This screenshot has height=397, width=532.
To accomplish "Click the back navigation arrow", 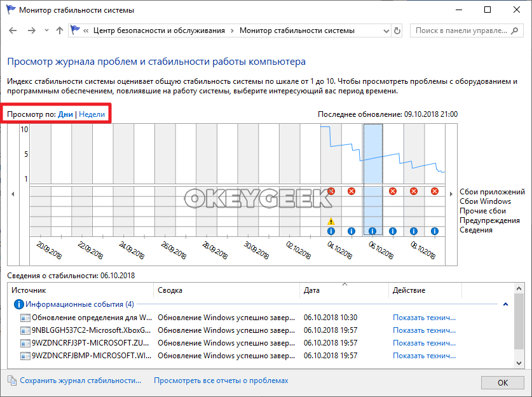I will point(14,30).
